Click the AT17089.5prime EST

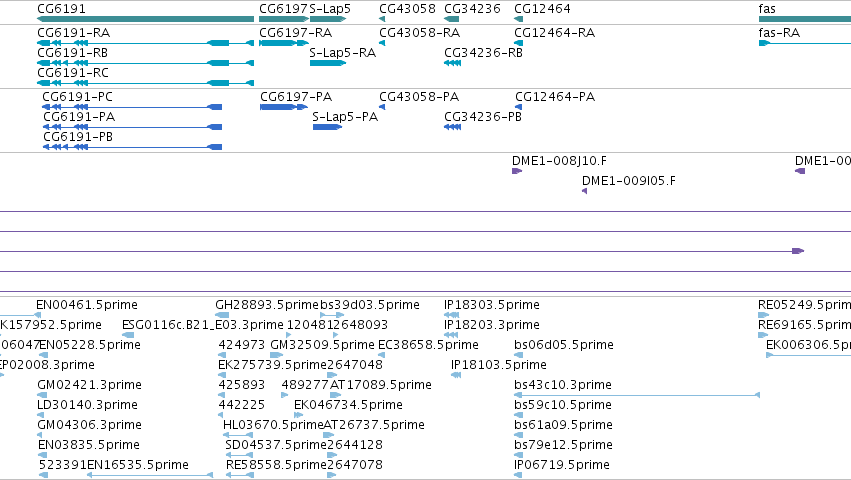coord(335,395)
